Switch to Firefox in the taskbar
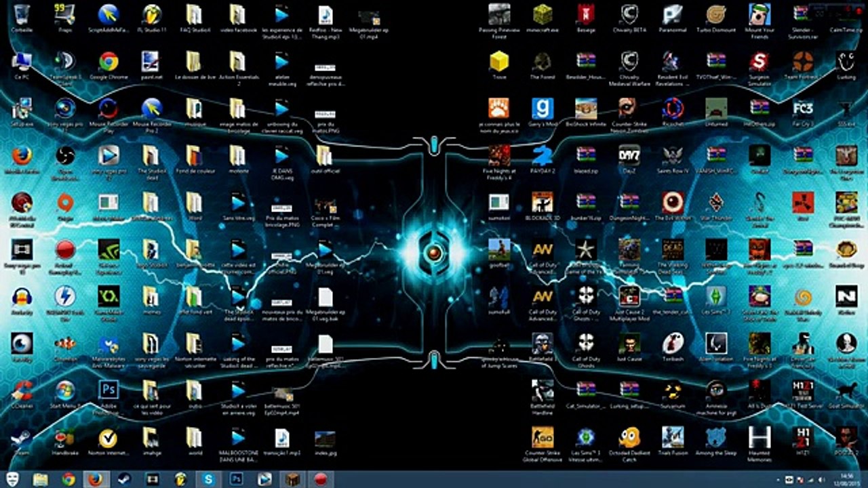The width and height of the screenshot is (868, 488). (x=96, y=479)
